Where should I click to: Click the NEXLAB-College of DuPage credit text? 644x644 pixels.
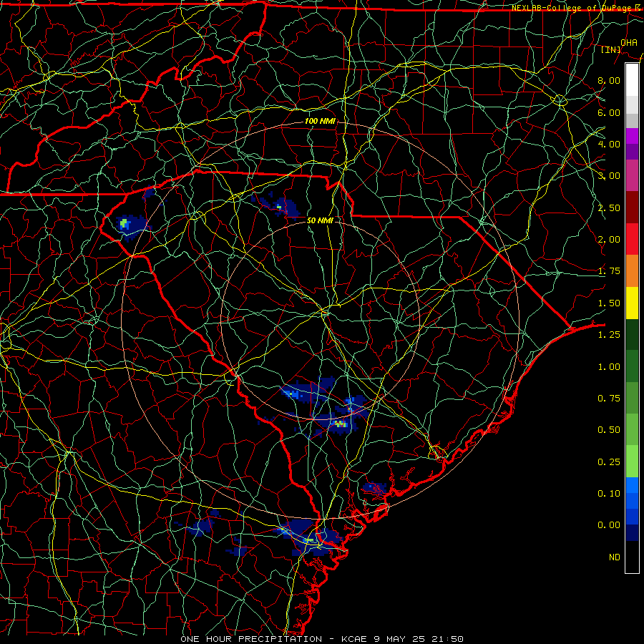pos(575,8)
